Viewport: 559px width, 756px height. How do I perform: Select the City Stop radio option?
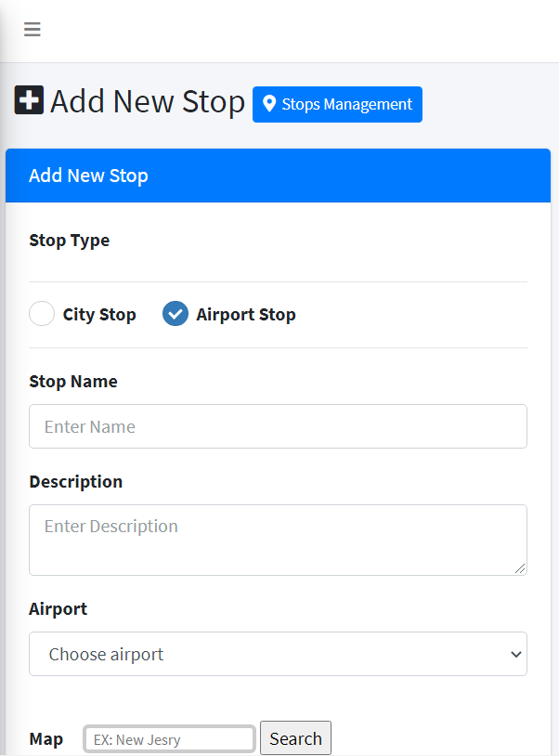pyautogui.click(x=42, y=313)
